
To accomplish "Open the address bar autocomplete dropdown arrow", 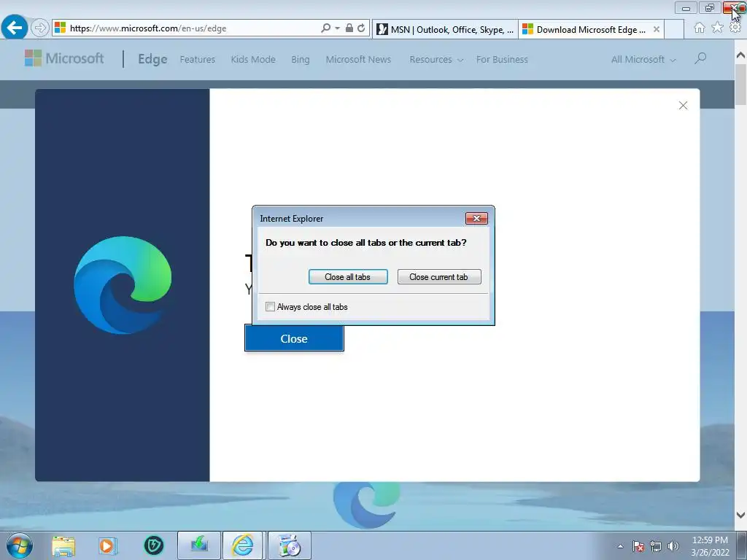I will tap(337, 28).
